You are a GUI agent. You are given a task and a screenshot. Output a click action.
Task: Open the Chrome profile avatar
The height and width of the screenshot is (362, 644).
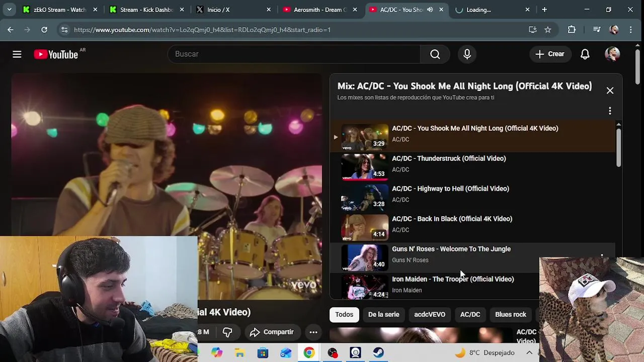(x=614, y=30)
